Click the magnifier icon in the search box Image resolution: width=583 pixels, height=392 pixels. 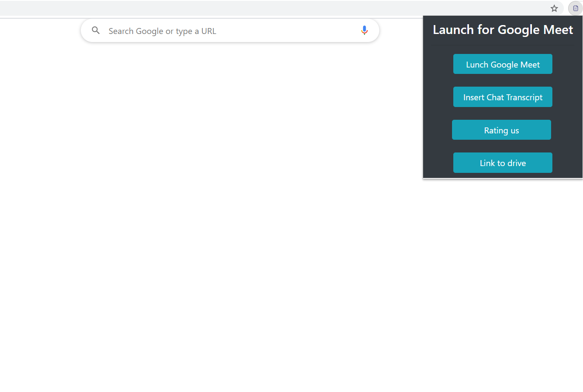click(x=96, y=31)
